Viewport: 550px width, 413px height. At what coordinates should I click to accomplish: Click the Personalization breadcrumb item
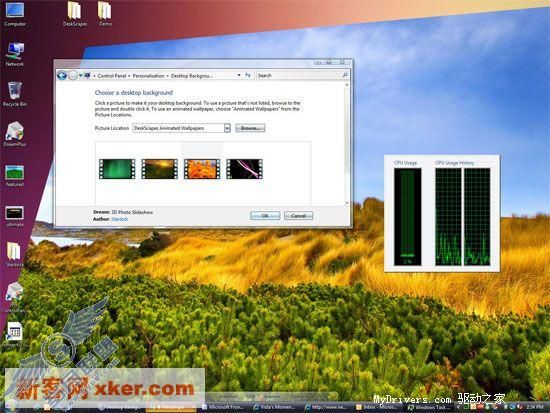(148, 76)
